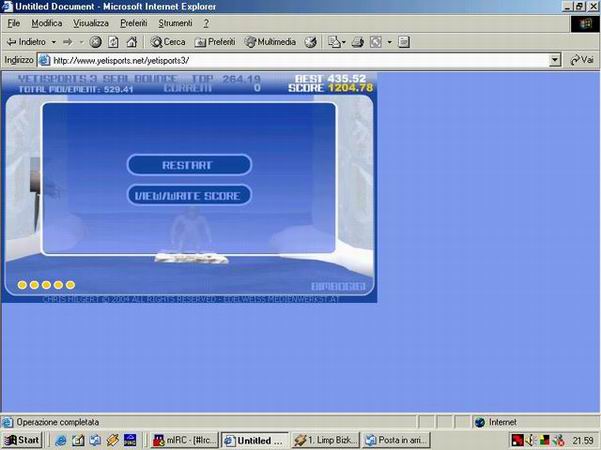Click the Windows logo throbber icon
601x450 pixels.
[x=585, y=24]
